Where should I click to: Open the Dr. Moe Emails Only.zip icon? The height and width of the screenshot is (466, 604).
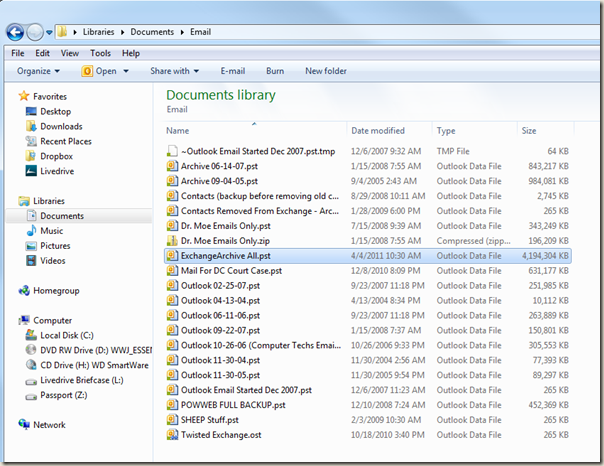point(172,241)
